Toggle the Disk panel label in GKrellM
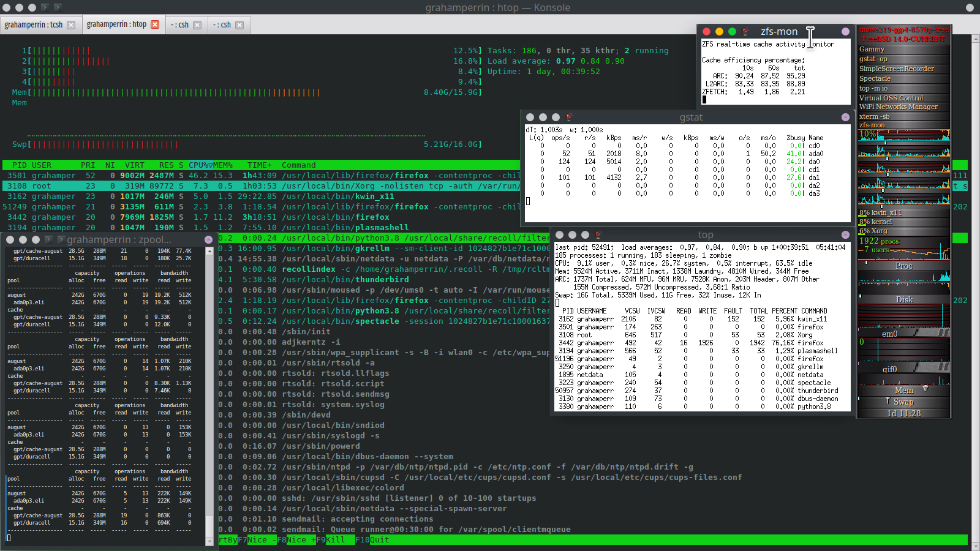980x551 pixels. [904, 299]
